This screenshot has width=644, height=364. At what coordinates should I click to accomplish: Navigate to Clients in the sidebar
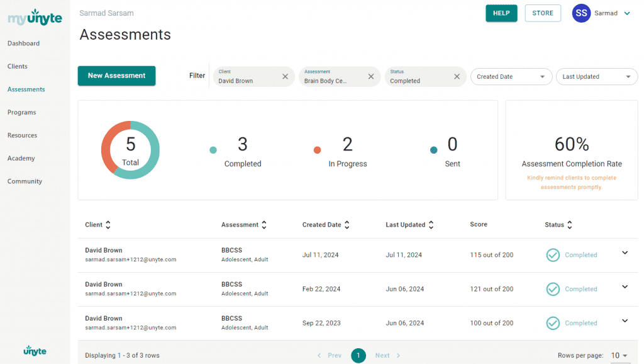pos(17,66)
